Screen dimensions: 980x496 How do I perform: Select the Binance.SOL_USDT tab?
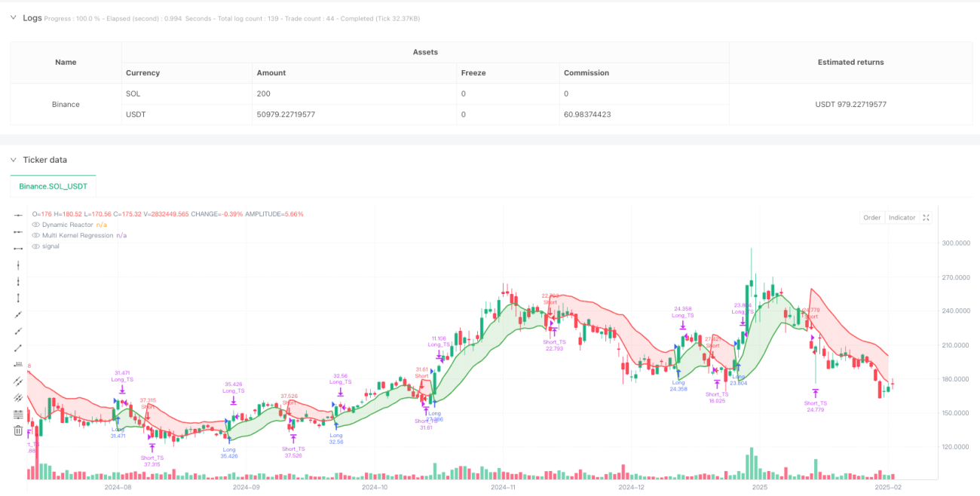click(53, 185)
